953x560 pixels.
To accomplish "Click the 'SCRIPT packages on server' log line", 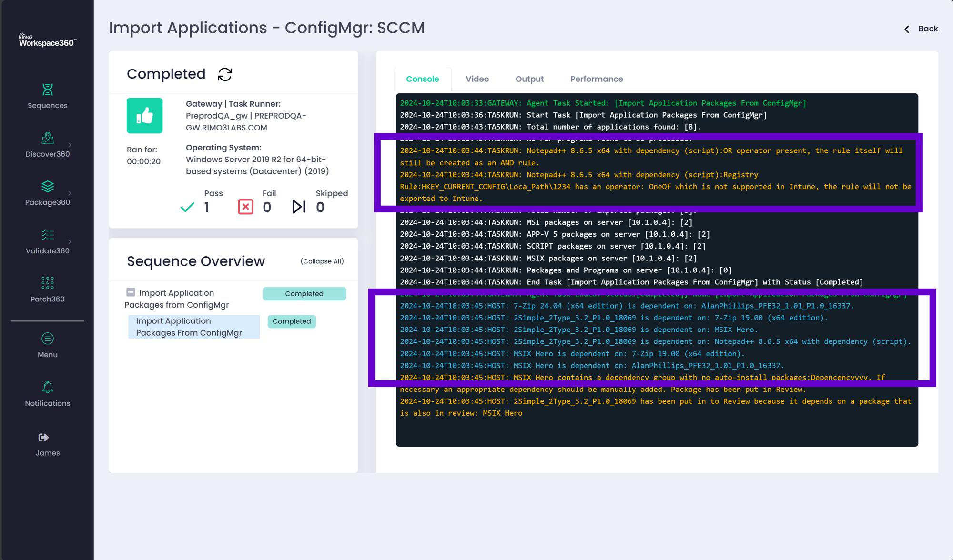I will [x=553, y=246].
